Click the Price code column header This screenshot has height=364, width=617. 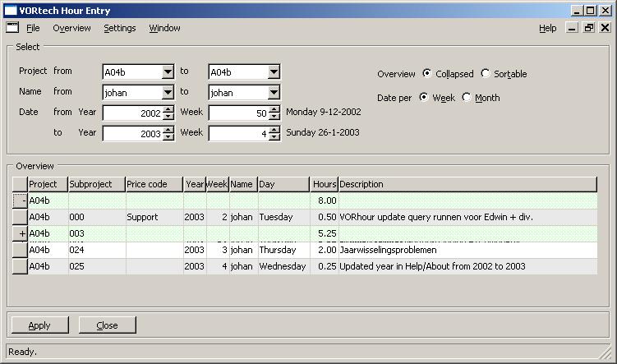coord(154,184)
